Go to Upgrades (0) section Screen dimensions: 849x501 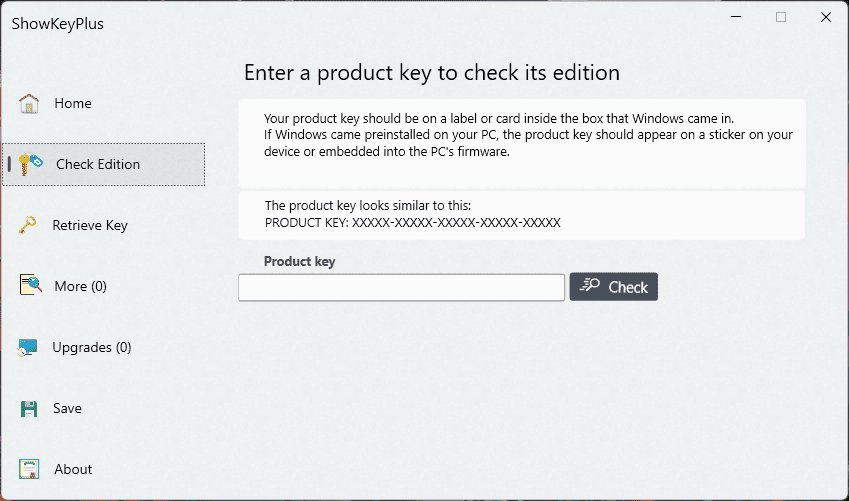(91, 347)
